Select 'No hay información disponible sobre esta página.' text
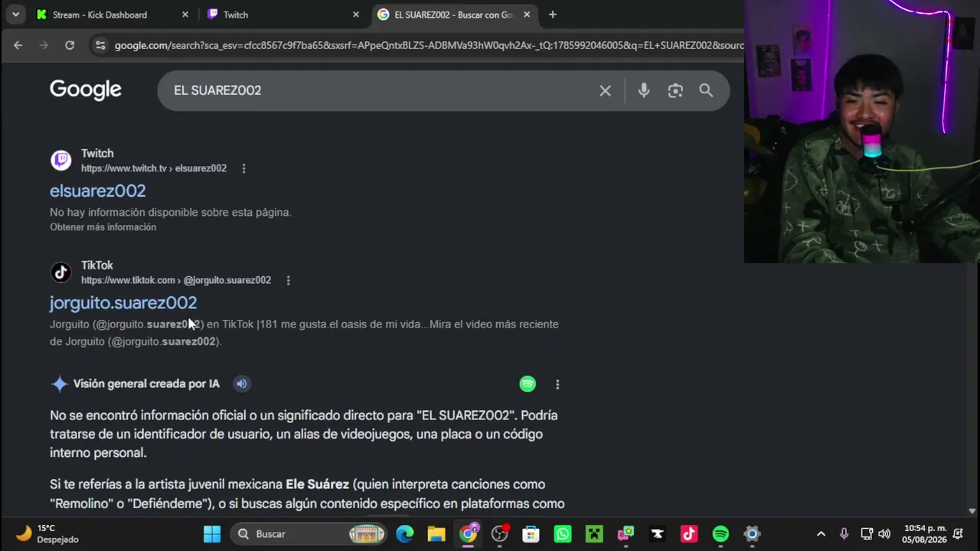 tap(171, 212)
